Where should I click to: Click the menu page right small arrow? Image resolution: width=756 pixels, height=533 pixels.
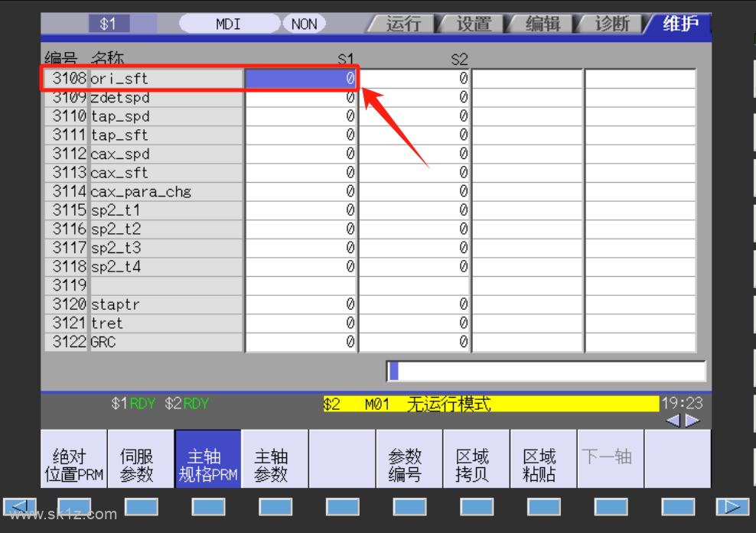tap(692, 421)
